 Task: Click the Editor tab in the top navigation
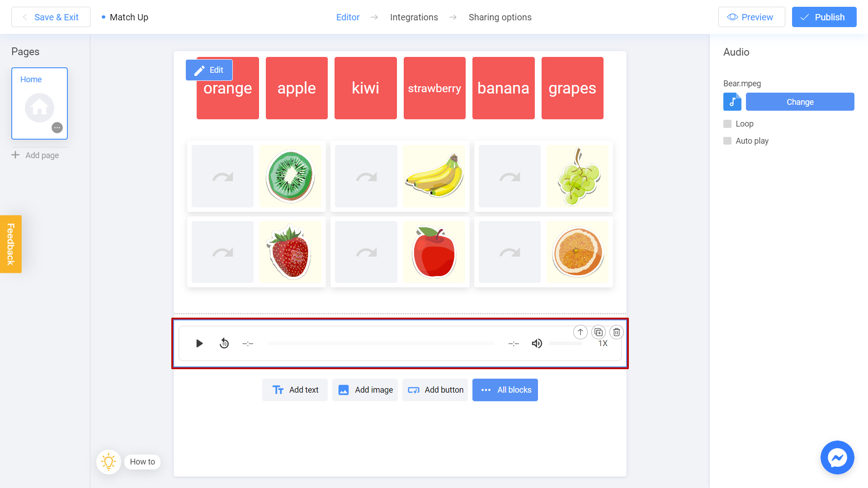coord(348,17)
